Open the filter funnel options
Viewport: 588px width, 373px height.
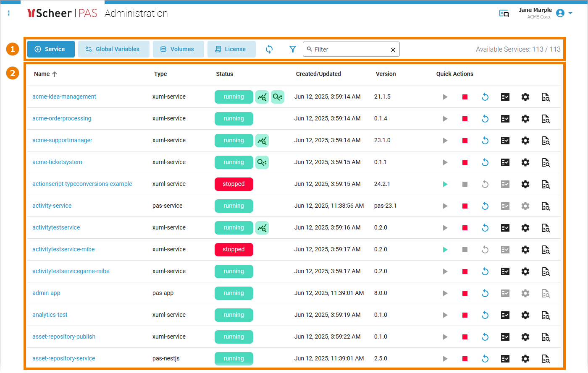[293, 49]
